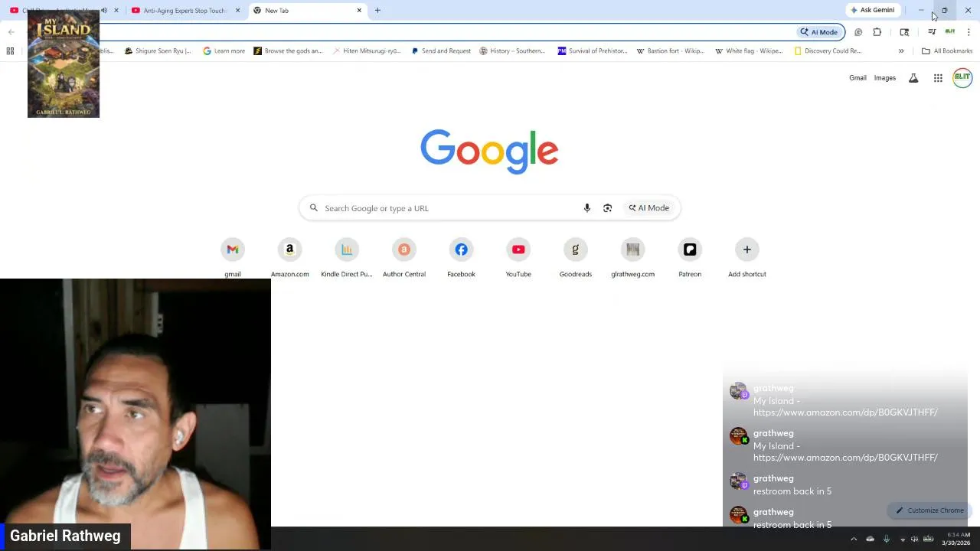Open a new tab with plus button
Image resolution: width=980 pixels, height=551 pixels.
pyautogui.click(x=377, y=11)
